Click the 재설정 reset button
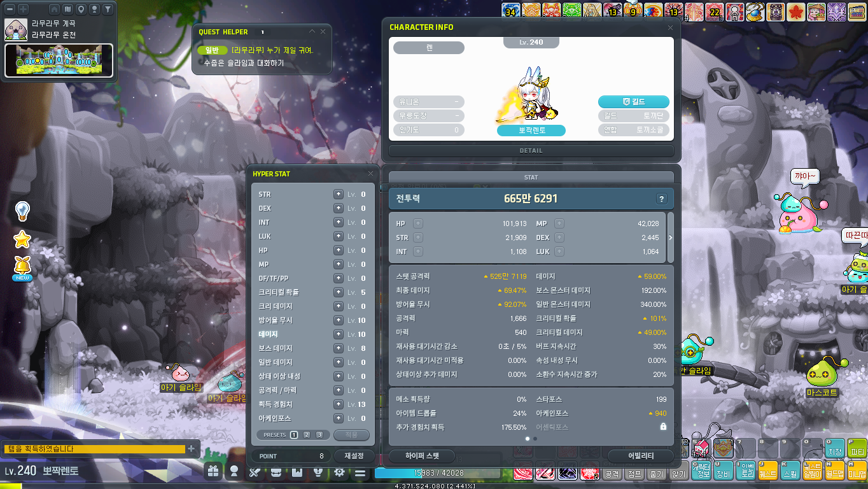The width and height of the screenshot is (868, 489). point(354,456)
